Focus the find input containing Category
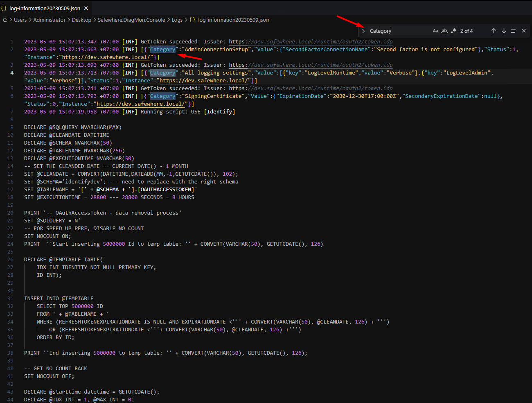Image resolution: width=532 pixels, height=403 pixels. (399, 31)
